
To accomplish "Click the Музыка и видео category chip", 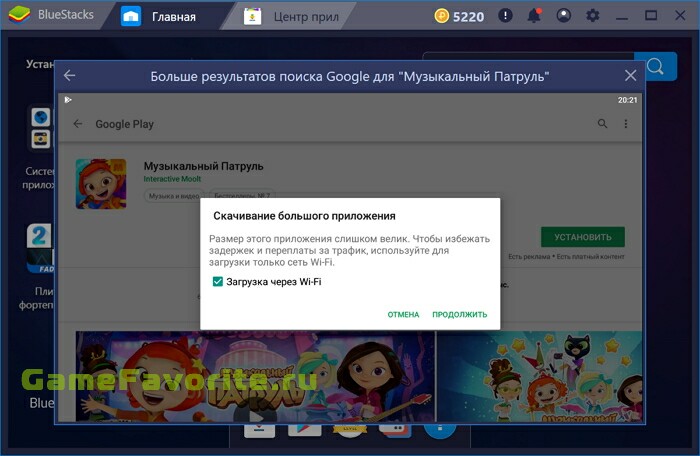I will [174, 196].
